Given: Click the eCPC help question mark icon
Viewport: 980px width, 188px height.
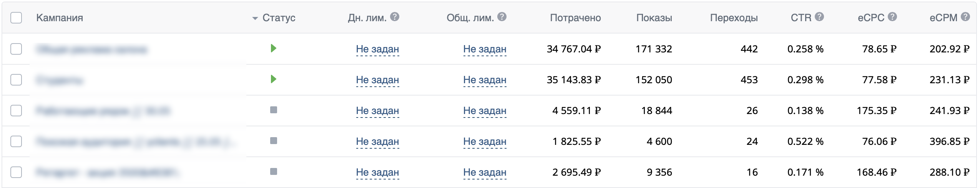Looking at the screenshot, I should coord(892,17).
